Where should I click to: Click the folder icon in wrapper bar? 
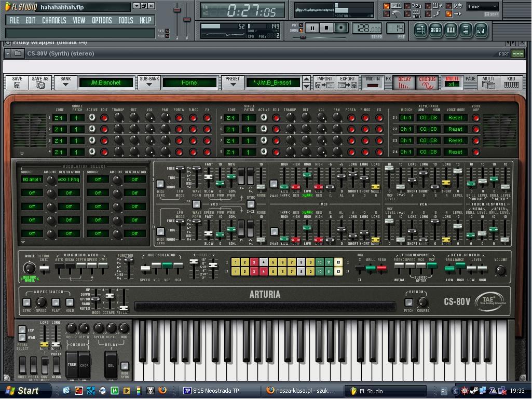[18, 53]
